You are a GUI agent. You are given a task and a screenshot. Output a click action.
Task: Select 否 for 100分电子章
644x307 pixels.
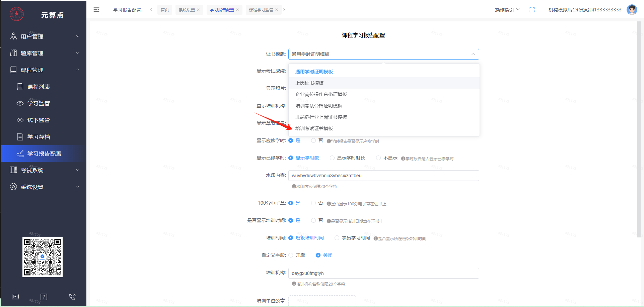313,203
